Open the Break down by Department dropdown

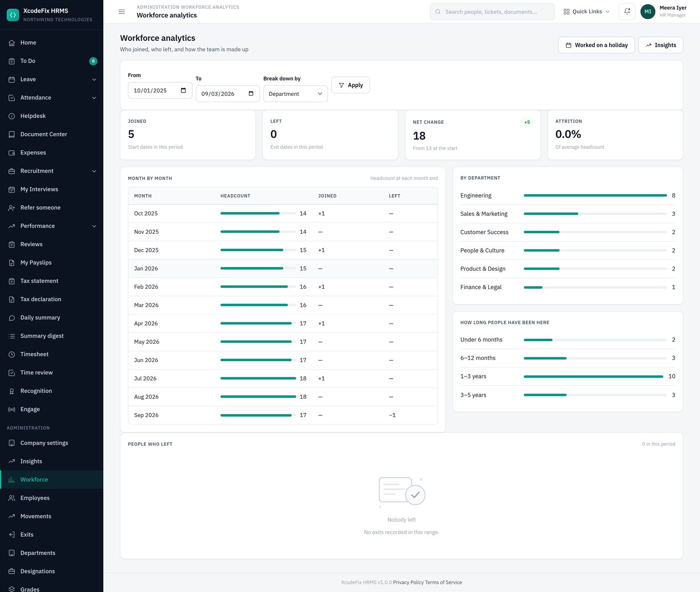pyautogui.click(x=295, y=94)
